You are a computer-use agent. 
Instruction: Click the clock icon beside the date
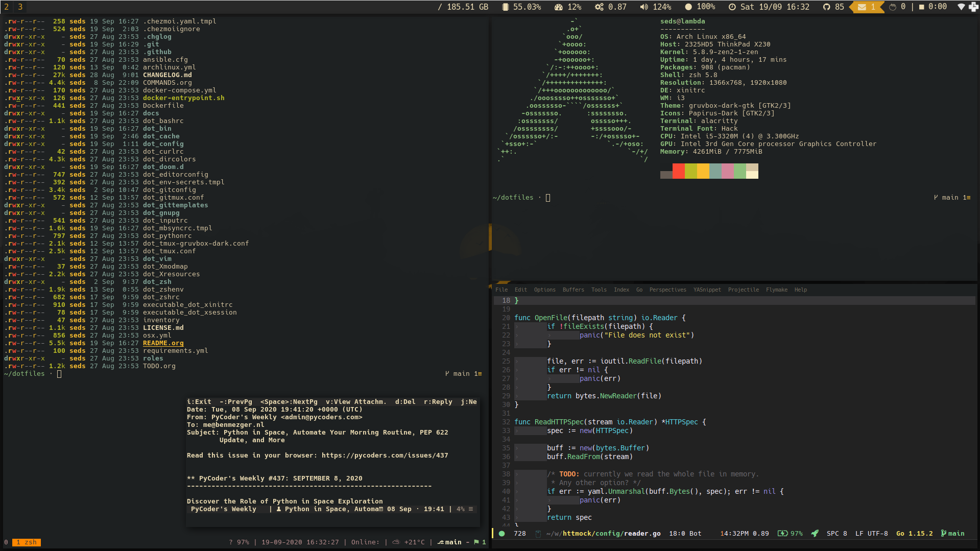tap(732, 7)
